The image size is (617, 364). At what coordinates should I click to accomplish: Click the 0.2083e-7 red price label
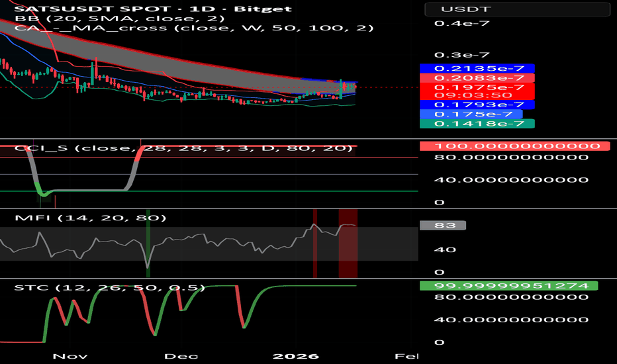coord(477,78)
